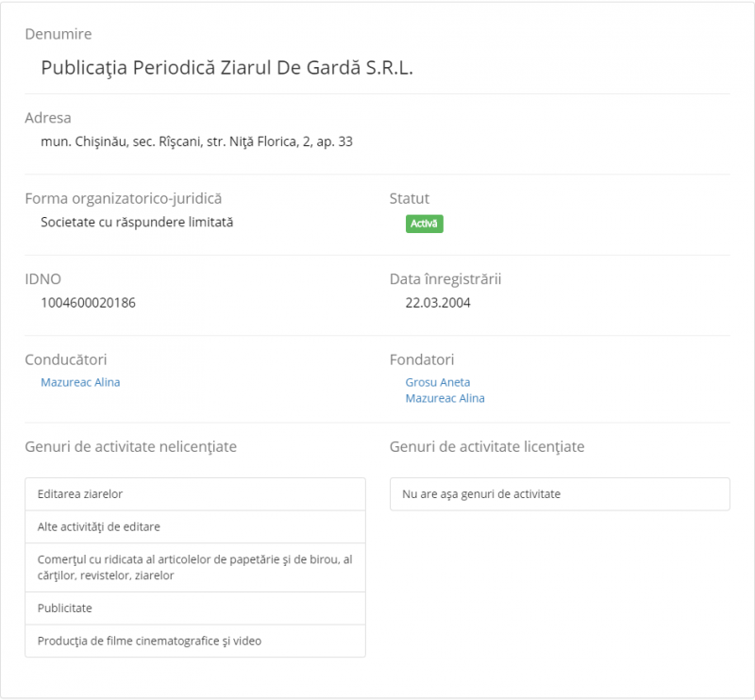Click the Adresa field label
Image resolution: width=755 pixels, height=700 pixels.
coord(48,118)
